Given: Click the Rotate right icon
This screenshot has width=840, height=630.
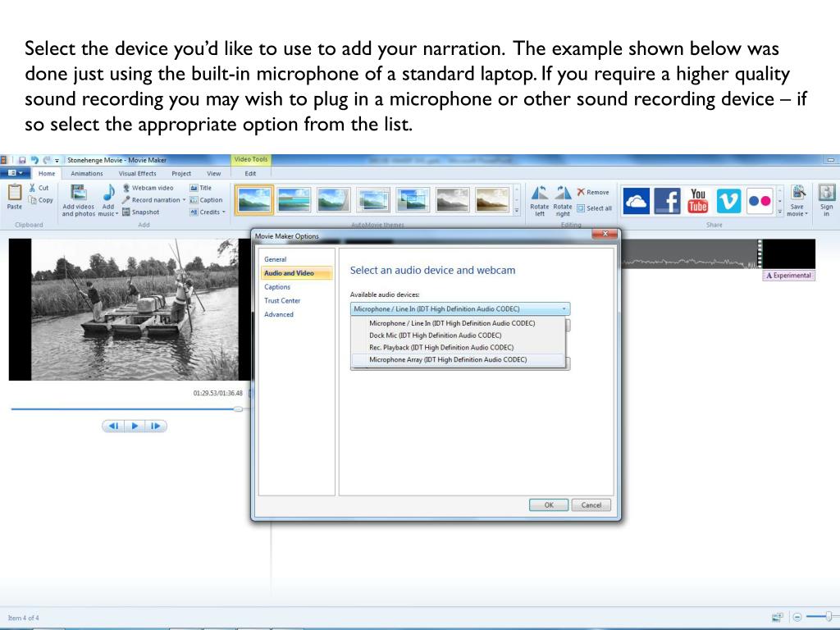Looking at the screenshot, I should tap(563, 193).
